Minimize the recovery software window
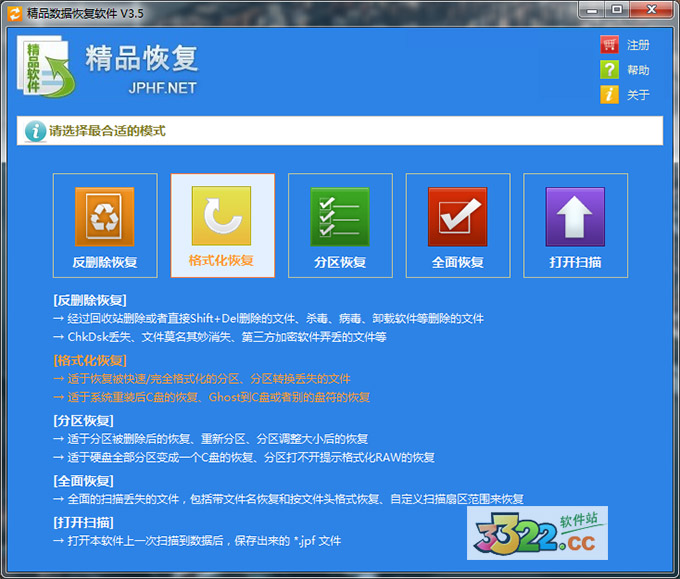The image size is (680, 579). tap(592, 10)
